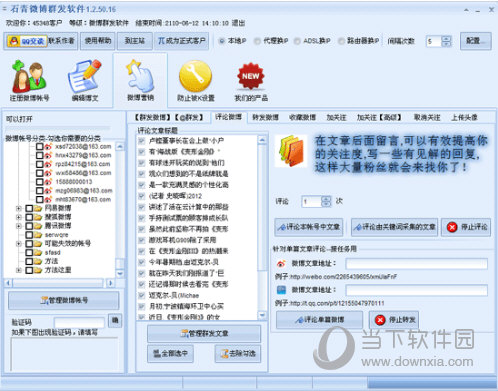Check the rpz84215@163.com account checkbox
Image resolution: width=498 pixels, height=391 pixels.
(x=39, y=164)
